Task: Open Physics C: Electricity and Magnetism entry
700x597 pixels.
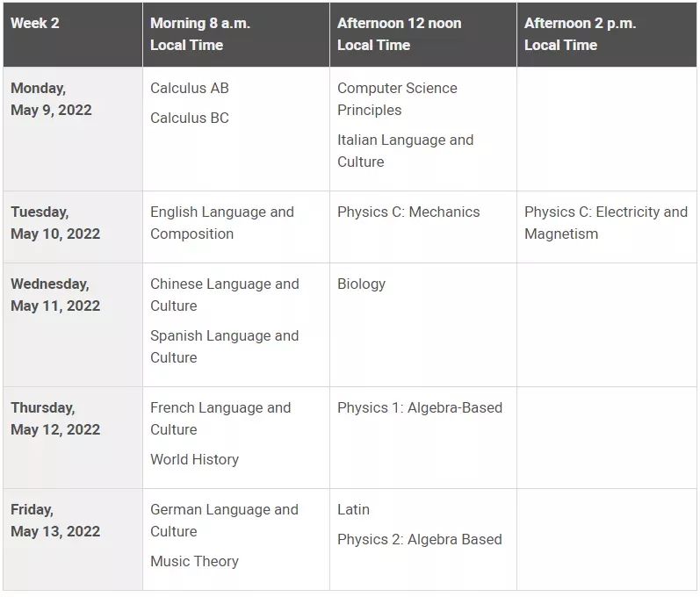Action: [x=605, y=223]
